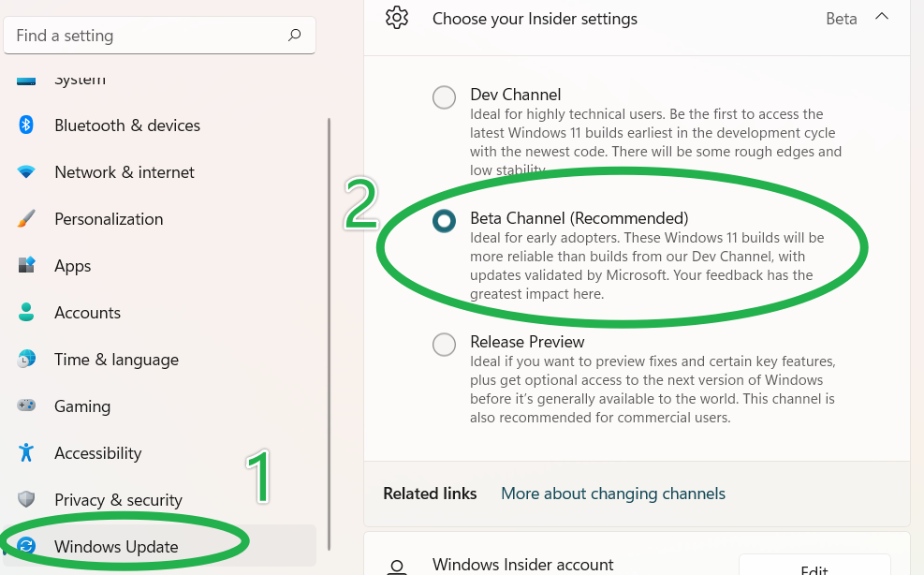924x575 pixels.
Task: Select the Beta Channel radio button
Action: tap(444, 221)
